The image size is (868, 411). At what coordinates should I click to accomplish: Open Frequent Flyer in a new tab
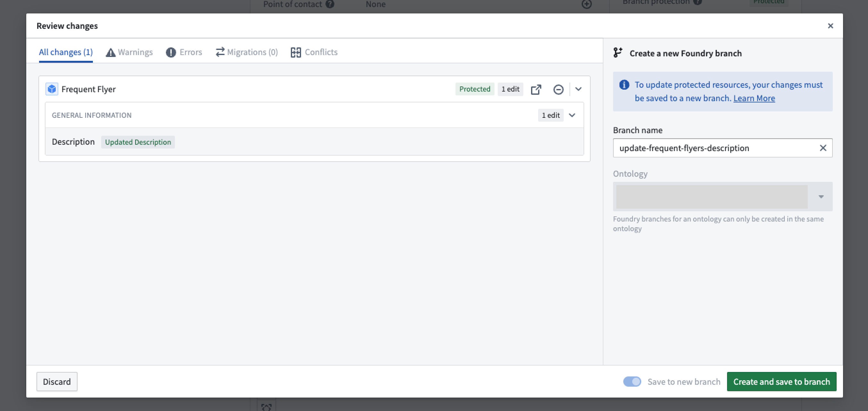point(536,89)
